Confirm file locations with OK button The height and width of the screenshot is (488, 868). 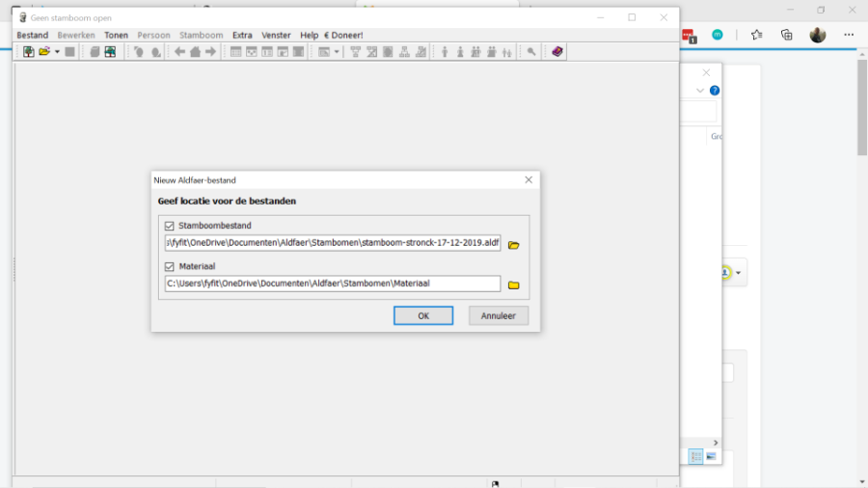[x=422, y=315]
